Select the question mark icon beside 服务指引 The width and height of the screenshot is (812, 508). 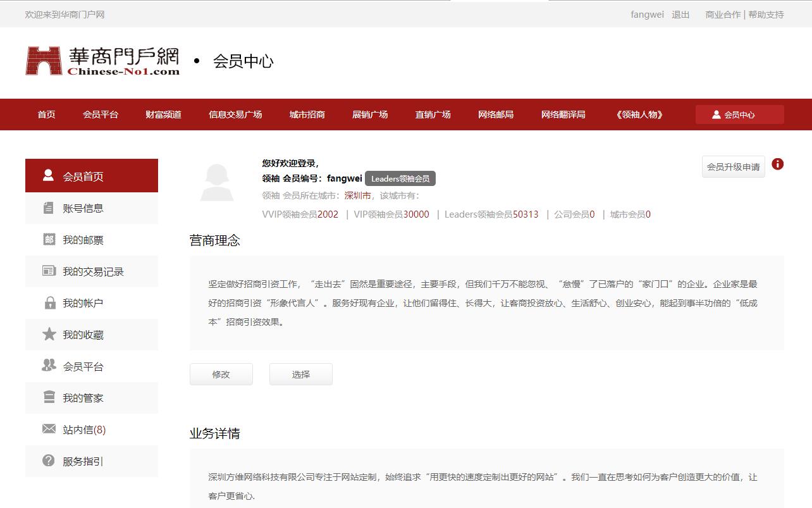pos(49,461)
